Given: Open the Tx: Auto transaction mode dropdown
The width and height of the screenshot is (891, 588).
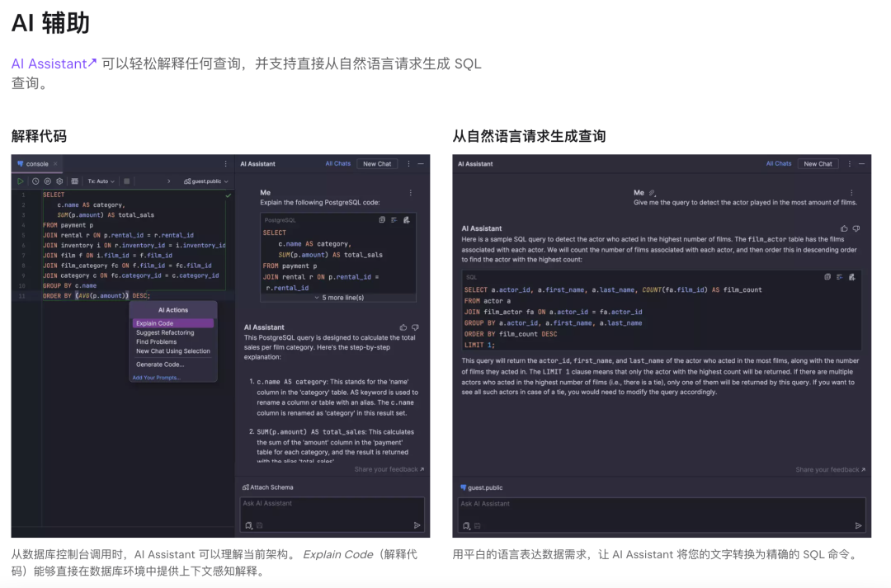Looking at the screenshot, I should pyautogui.click(x=101, y=181).
